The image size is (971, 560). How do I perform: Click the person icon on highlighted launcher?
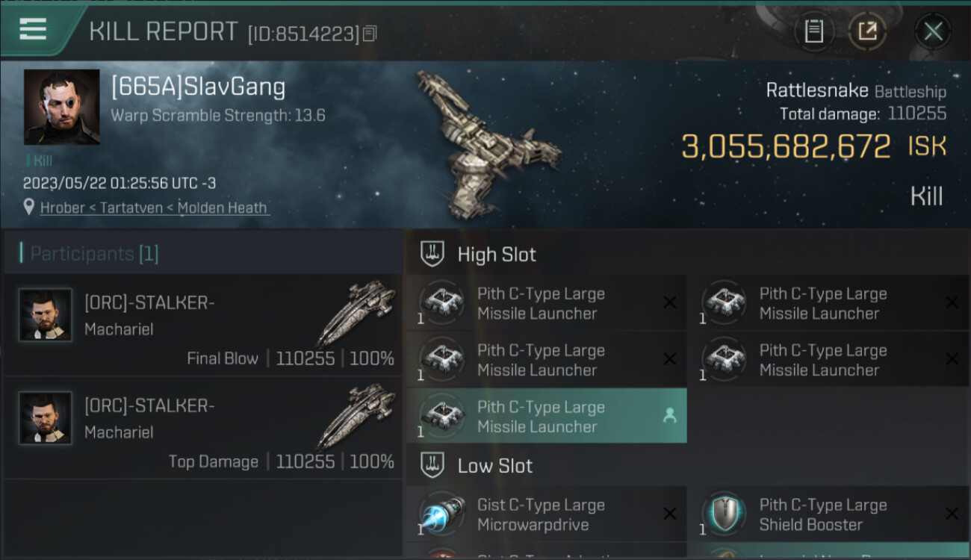click(669, 417)
